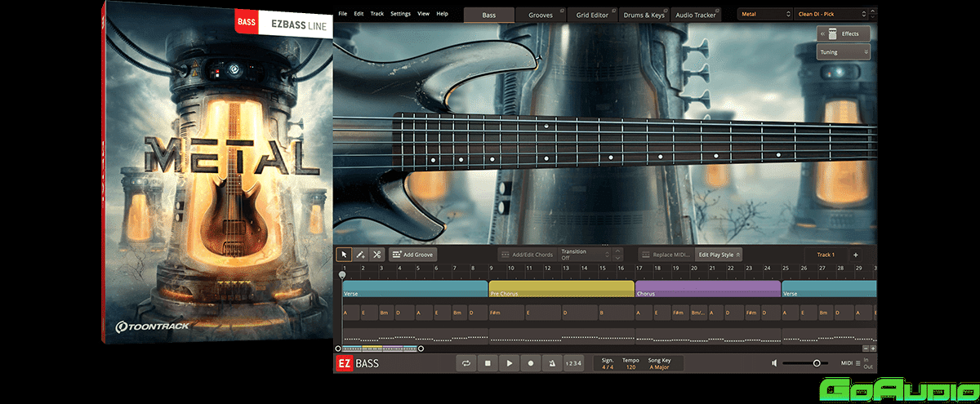The width and height of the screenshot is (980, 404).
Task: Toggle the metronome
Action: [552, 363]
